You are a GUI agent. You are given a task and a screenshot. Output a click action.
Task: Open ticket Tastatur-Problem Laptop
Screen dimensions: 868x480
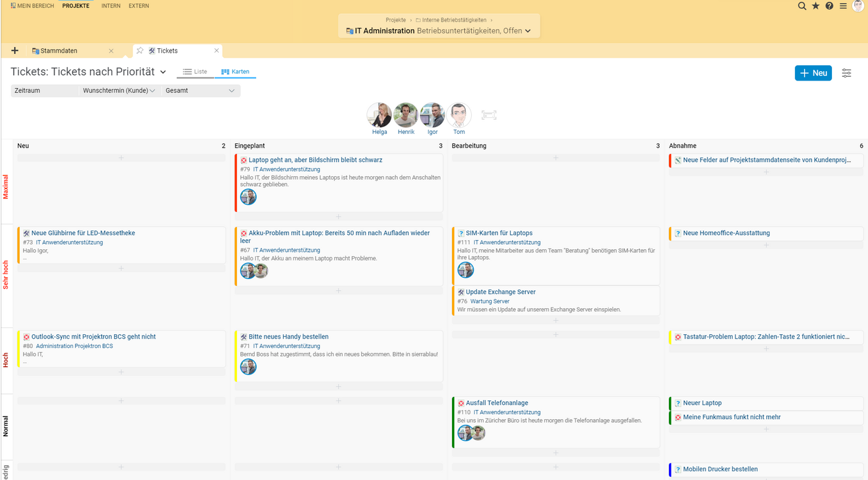766,337
